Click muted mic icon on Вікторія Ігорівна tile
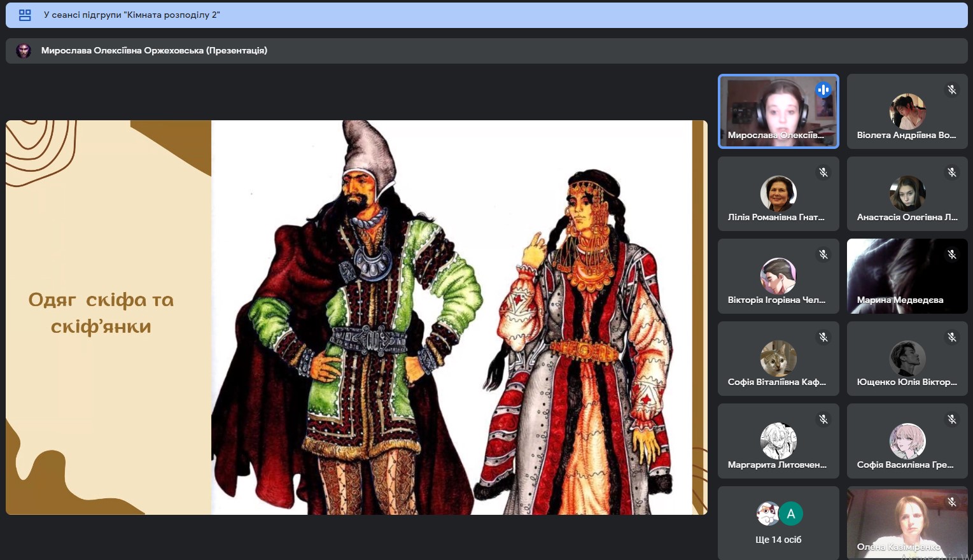The height and width of the screenshot is (560, 973). 823,255
